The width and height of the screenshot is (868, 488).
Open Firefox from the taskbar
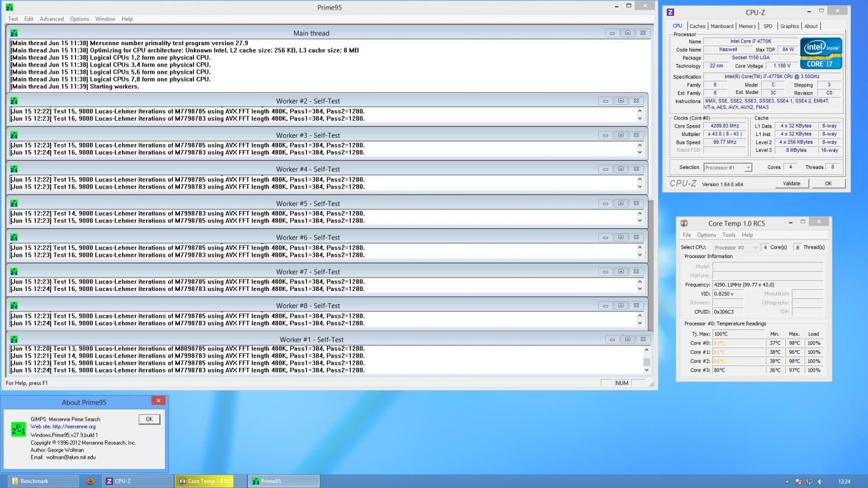[90, 481]
